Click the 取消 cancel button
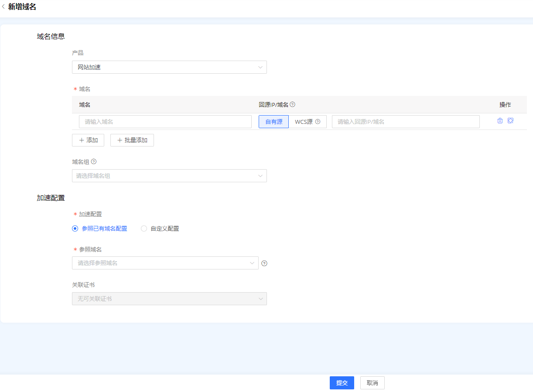The image size is (533, 392). pos(372,383)
